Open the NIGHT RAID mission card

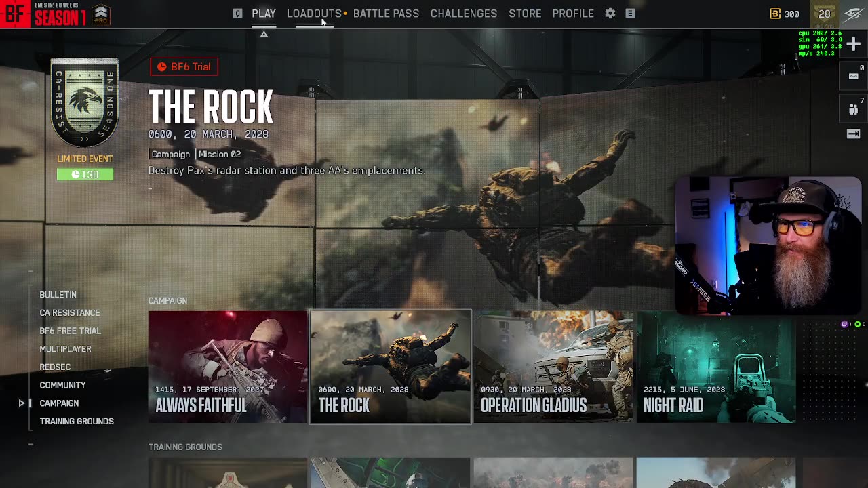point(716,367)
